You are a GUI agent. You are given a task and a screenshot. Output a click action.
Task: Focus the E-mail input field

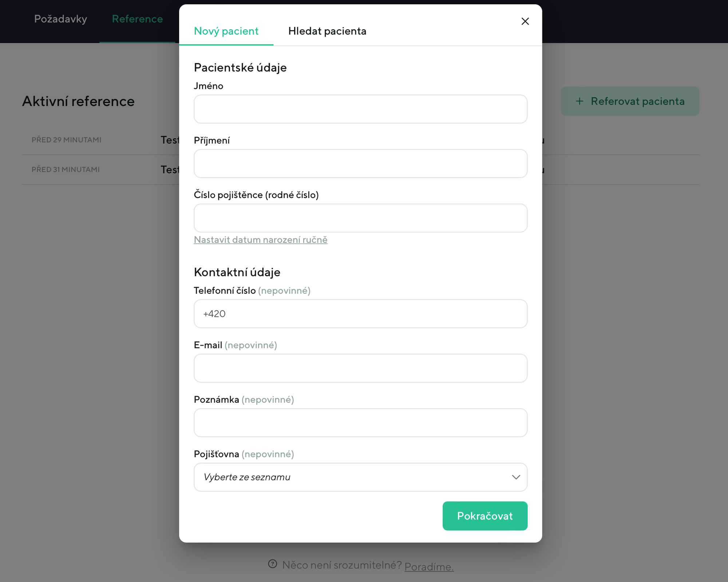click(x=360, y=368)
